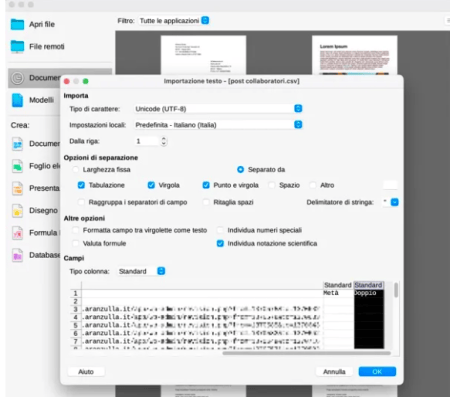
Task: Close the Importazione testo dialog
Action: tap(67, 81)
